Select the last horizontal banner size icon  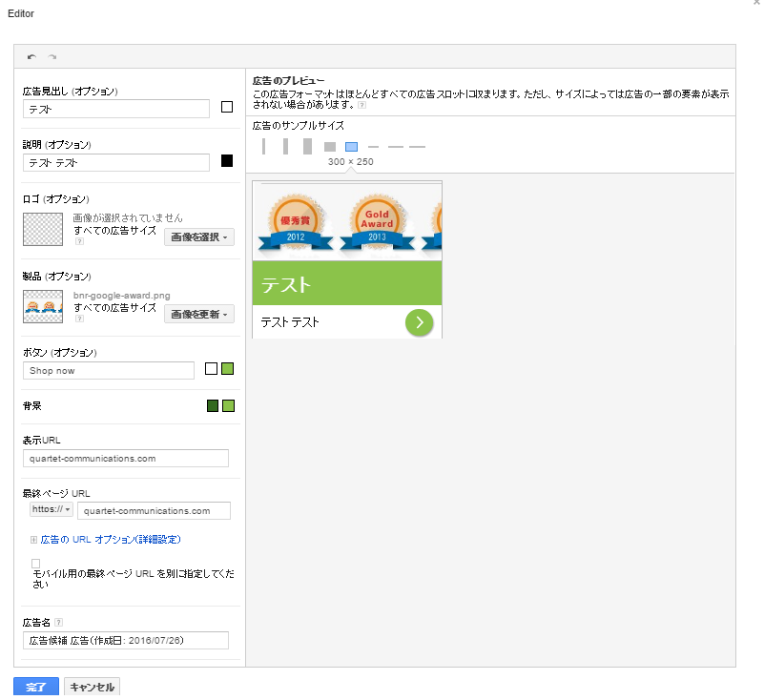point(417,147)
